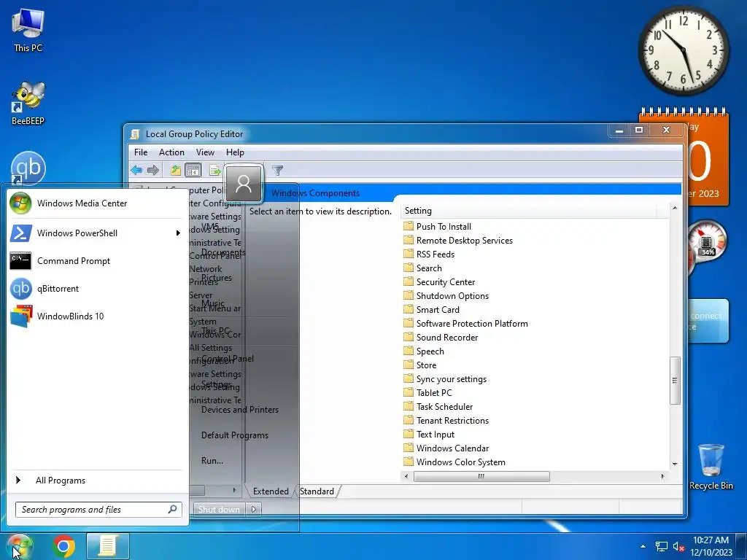Screen dimensions: 747x560
Task: Select the Store folder
Action: (419, 365)
